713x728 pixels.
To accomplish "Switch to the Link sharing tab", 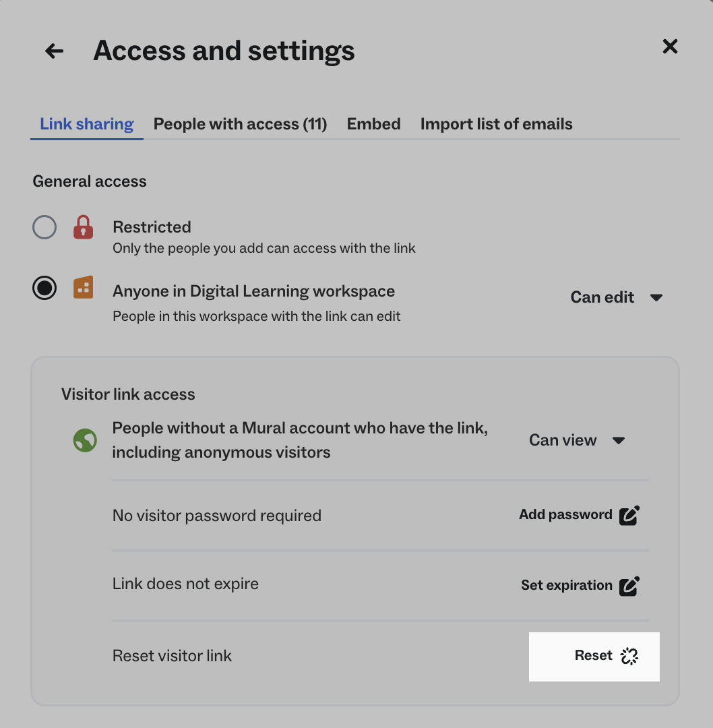I will coord(86,123).
